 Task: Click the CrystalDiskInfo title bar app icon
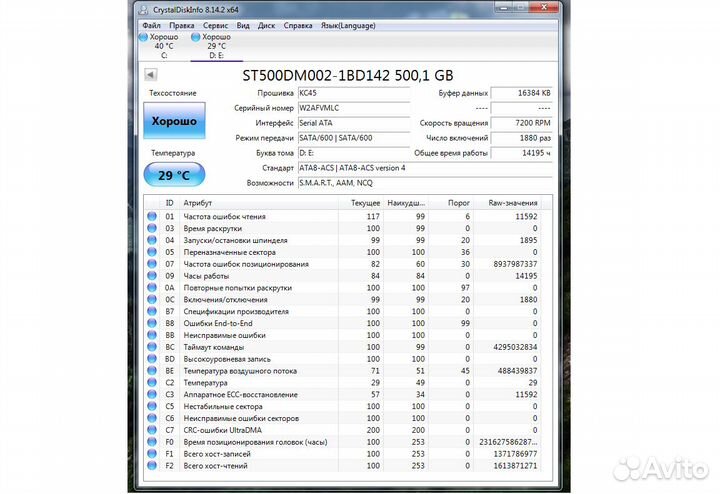pos(144,10)
